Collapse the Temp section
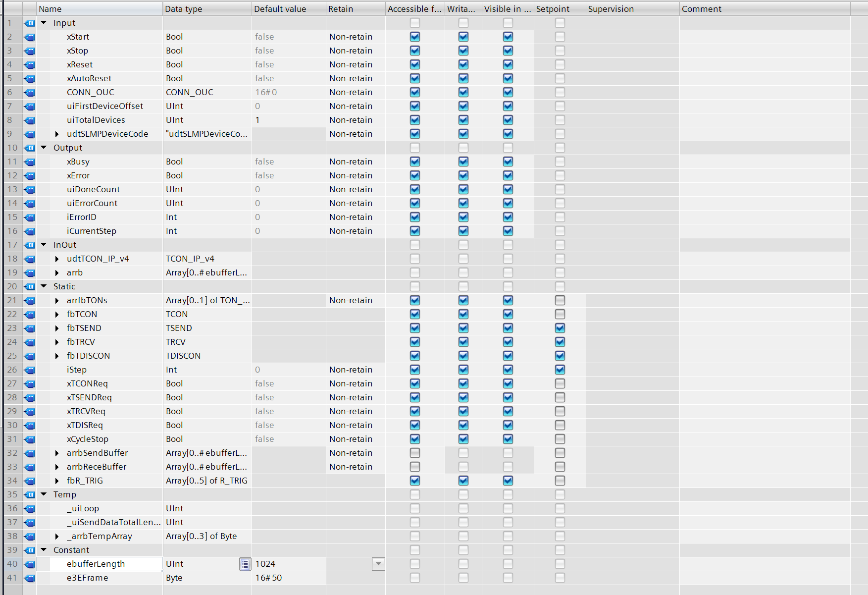The height and width of the screenshot is (595, 868). 44,494
